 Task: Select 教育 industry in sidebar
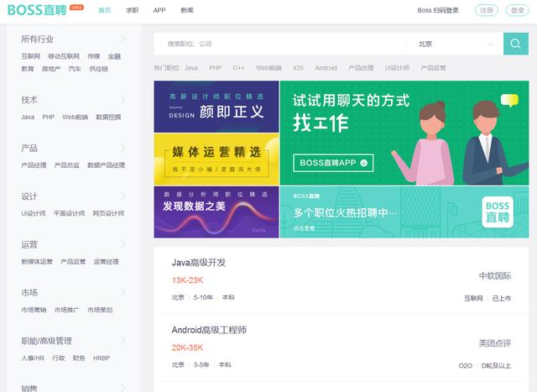click(x=28, y=69)
